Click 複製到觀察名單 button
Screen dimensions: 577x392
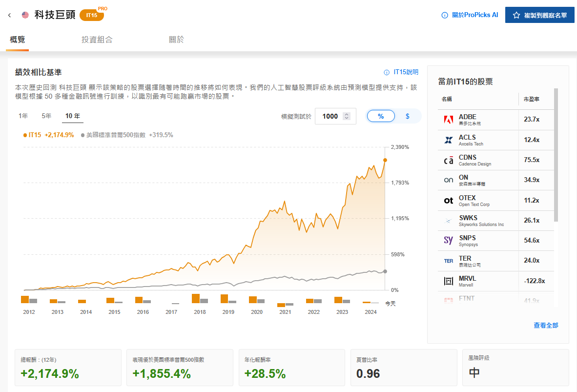point(539,15)
